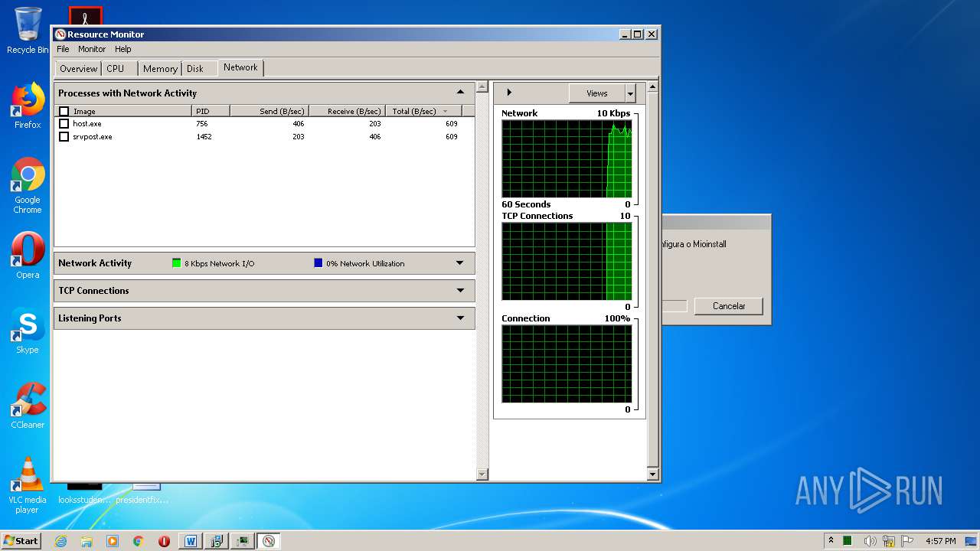Select the host.exe process row
This screenshot has height=551, width=980.
[x=264, y=124]
